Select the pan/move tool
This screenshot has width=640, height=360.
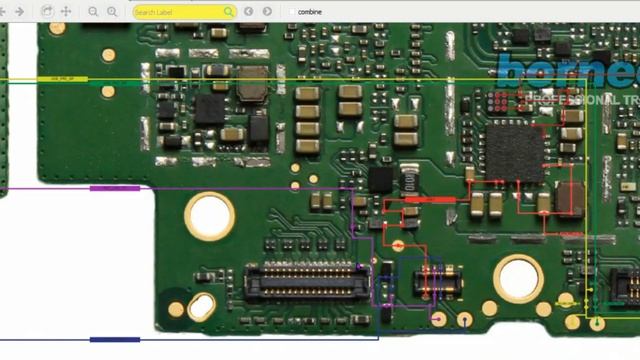(66, 11)
